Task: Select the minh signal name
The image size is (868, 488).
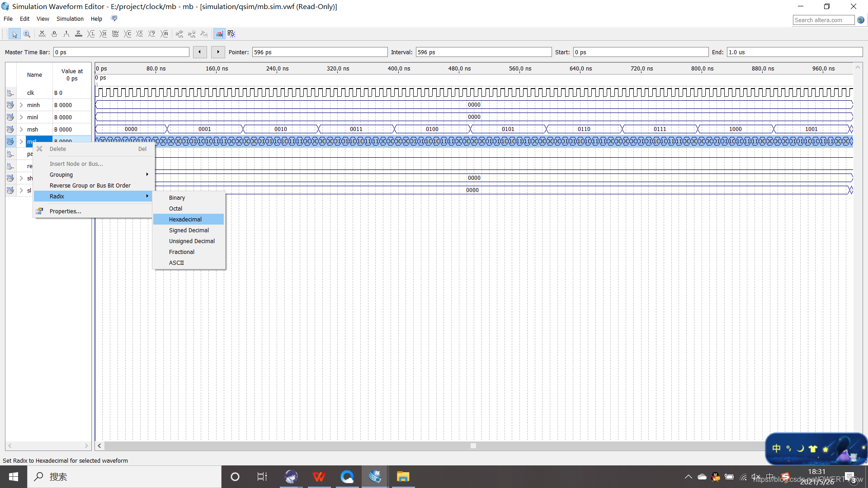Action: (x=33, y=105)
